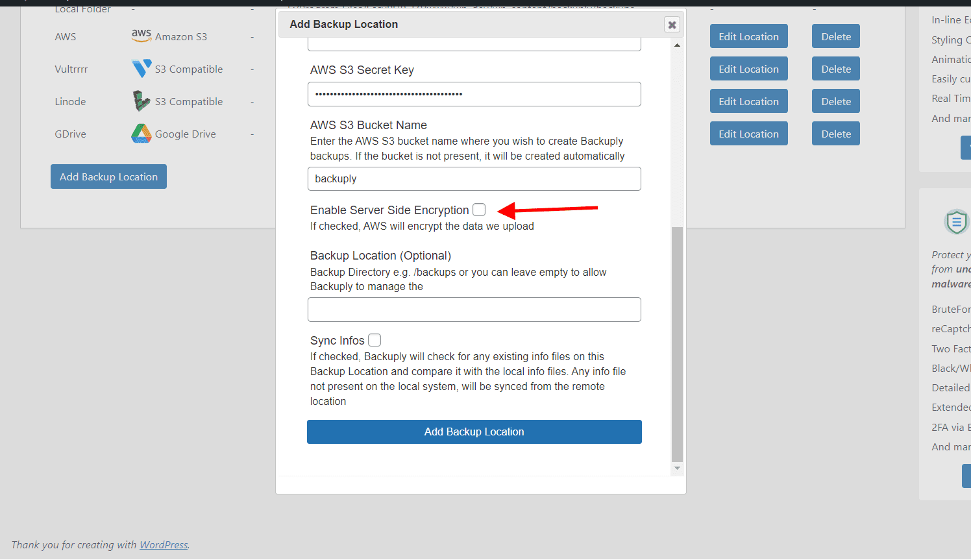Submit the Add Backup Location form
The height and width of the screenshot is (560, 971).
(474, 432)
